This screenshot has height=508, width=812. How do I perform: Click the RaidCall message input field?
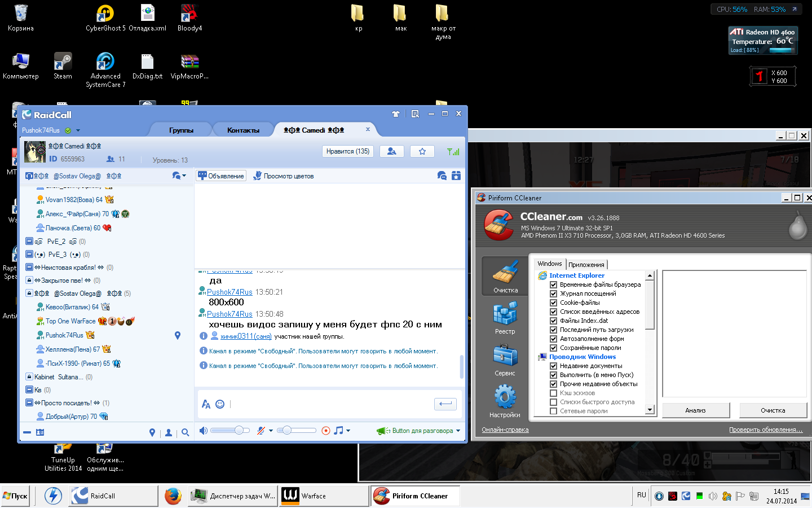point(330,404)
